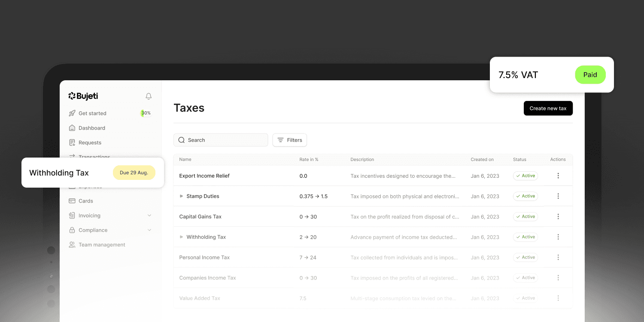Open actions menu for Stamp Duties
Screen dimensions: 644x322
[x=558, y=196]
